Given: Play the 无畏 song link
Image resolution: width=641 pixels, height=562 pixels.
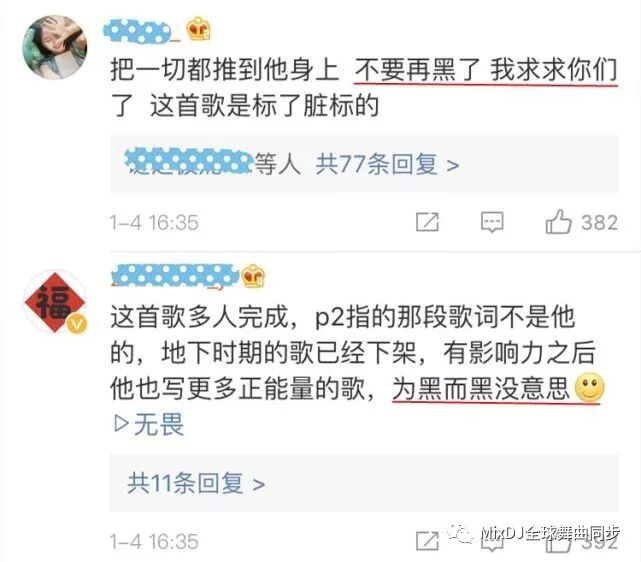Looking at the screenshot, I should click(x=149, y=424).
